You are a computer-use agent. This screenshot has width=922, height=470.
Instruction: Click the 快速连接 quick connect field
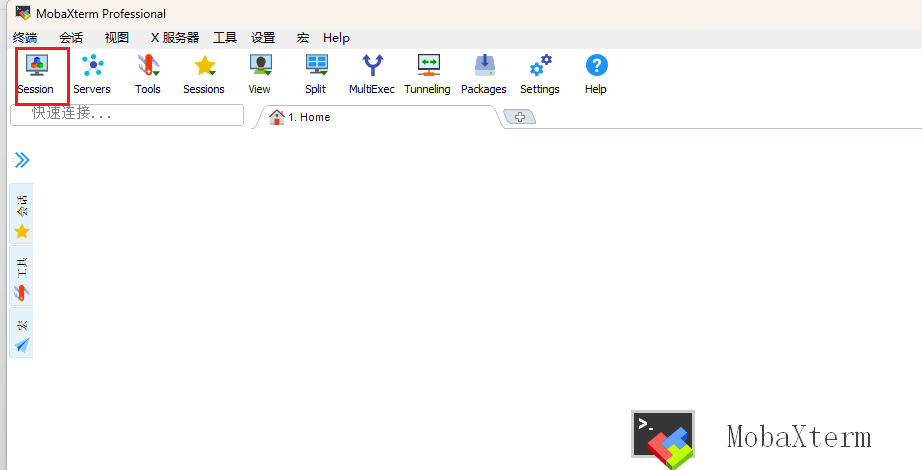127,115
